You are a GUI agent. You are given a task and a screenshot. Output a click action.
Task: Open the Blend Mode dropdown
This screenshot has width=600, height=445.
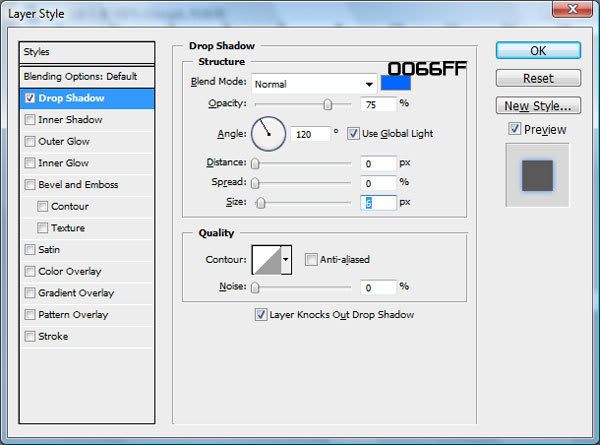[313, 83]
